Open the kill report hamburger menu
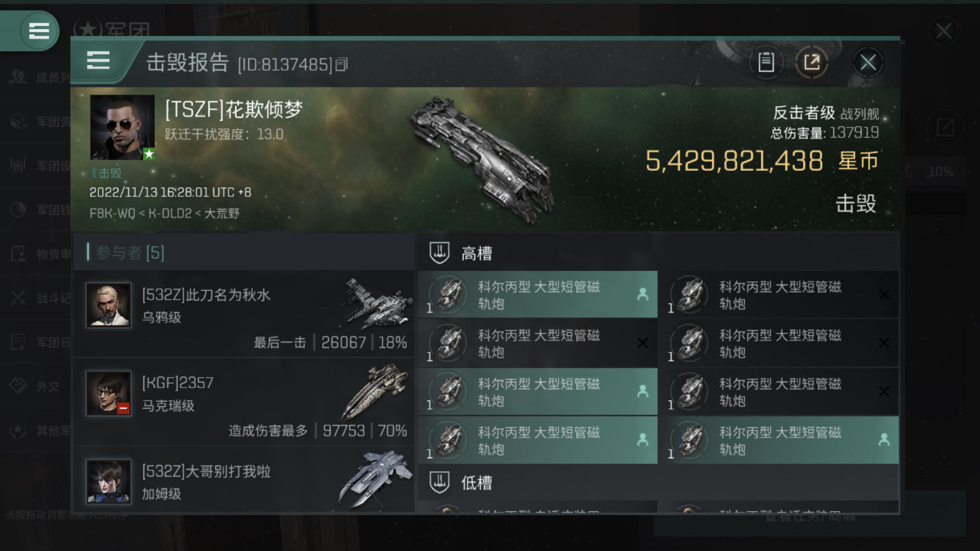Viewport: 980px width, 551px height. (98, 60)
